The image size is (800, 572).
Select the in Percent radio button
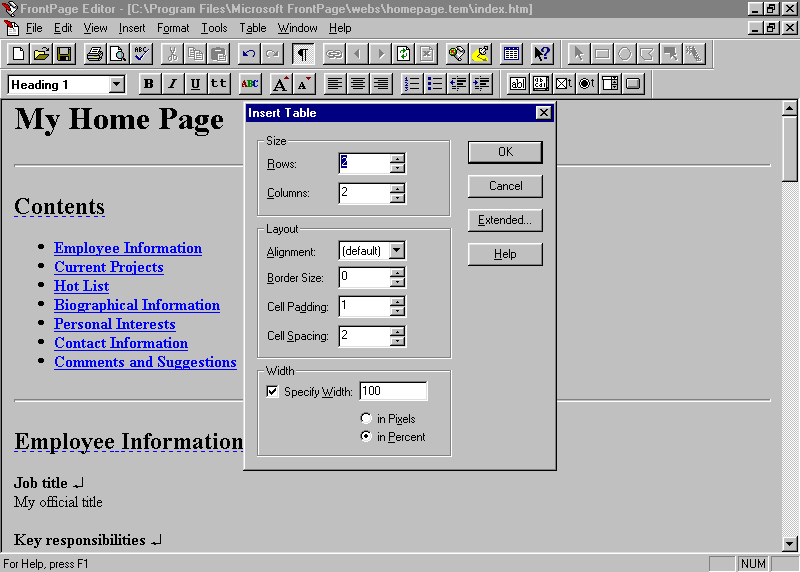(x=366, y=437)
